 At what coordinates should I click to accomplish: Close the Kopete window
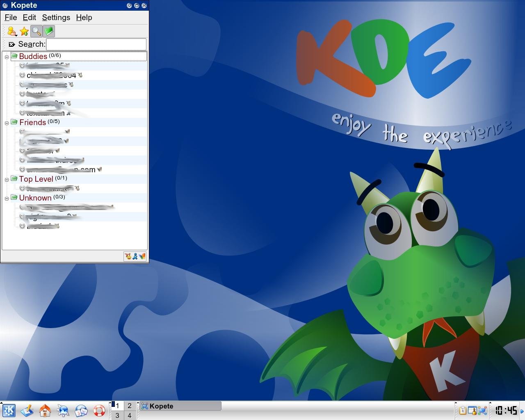click(x=144, y=5)
